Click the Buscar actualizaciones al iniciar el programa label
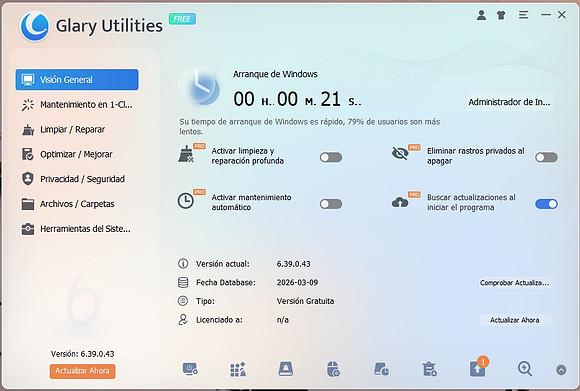 (471, 202)
